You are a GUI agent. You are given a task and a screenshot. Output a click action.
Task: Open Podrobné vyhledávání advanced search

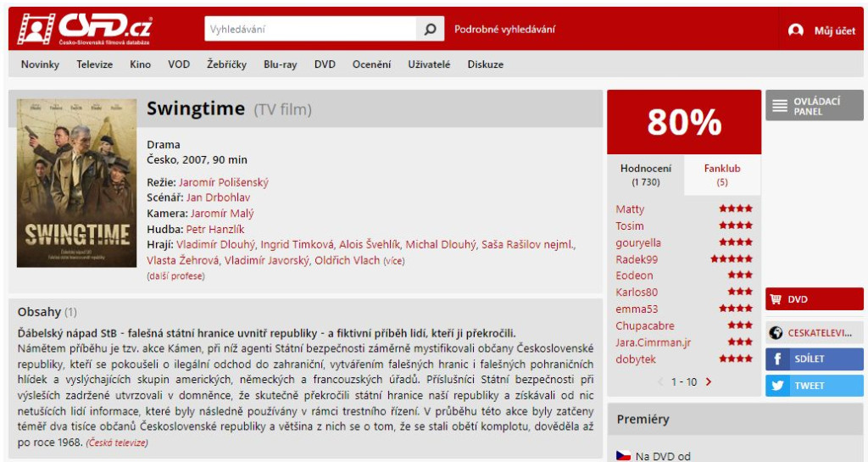[504, 30]
